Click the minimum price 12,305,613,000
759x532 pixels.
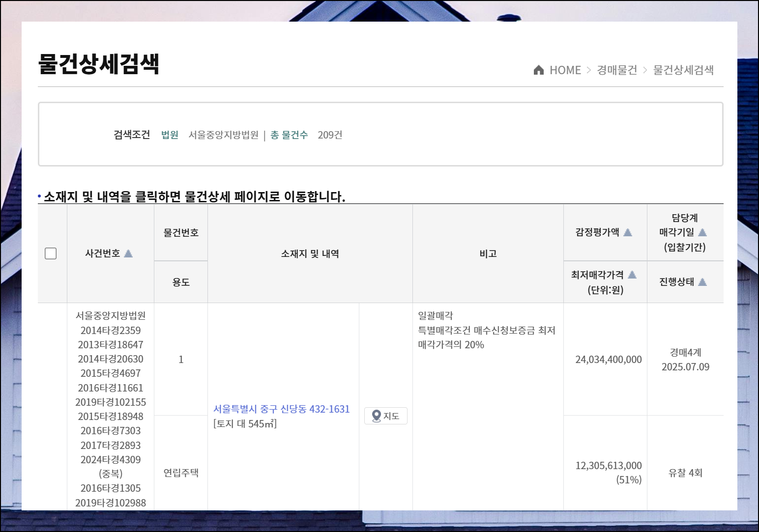pyautogui.click(x=609, y=466)
